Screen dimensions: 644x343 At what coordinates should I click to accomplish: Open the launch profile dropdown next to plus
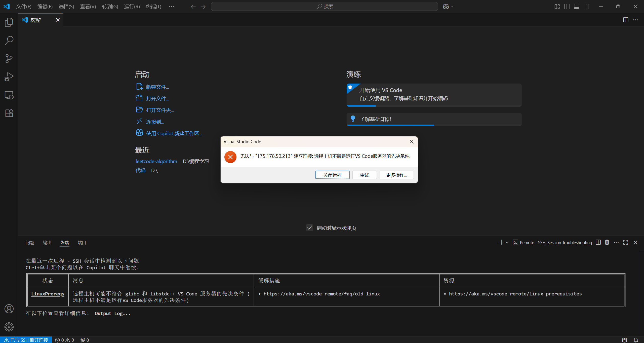[x=507, y=242]
